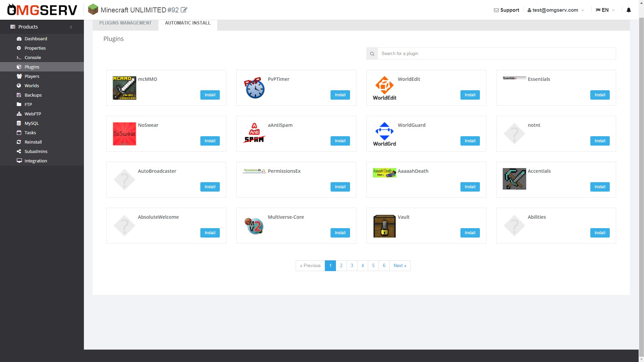The width and height of the screenshot is (644, 362).
Task: Go to page 3 of plugins
Action: click(352, 266)
